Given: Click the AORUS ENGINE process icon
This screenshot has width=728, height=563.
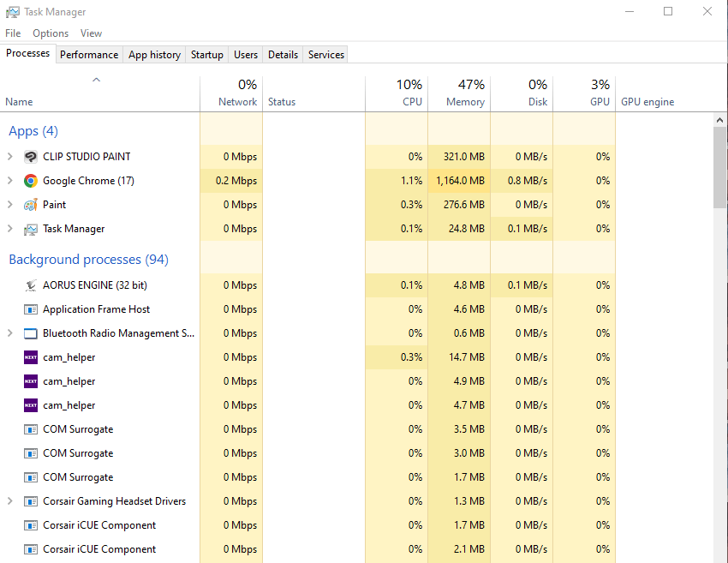Looking at the screenshot, I should point(31,285).
